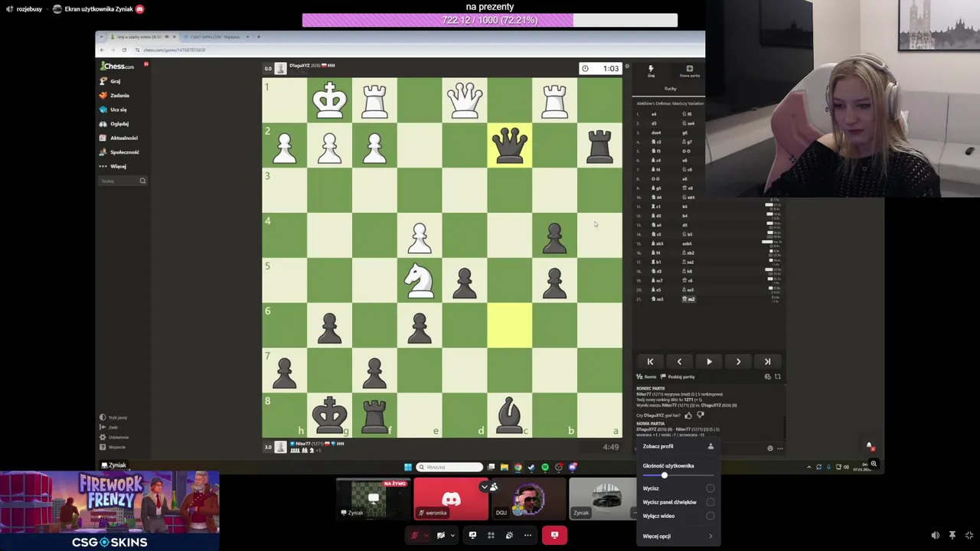Image resolution: width=980 pixels, height=551 pixels.
Task: Click the icon left of flip board
Action: click(768, 377)
